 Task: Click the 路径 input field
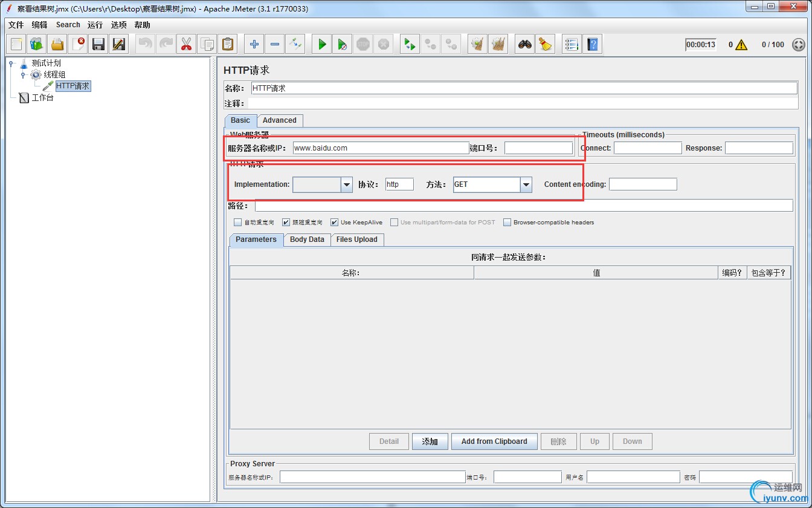pos(524,206)
